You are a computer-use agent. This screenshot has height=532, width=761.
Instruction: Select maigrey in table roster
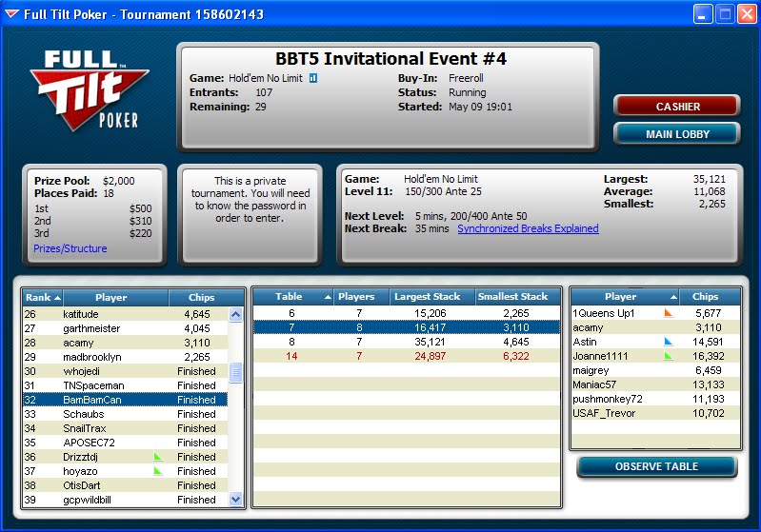pyautogui.click(x=655, y=370)
